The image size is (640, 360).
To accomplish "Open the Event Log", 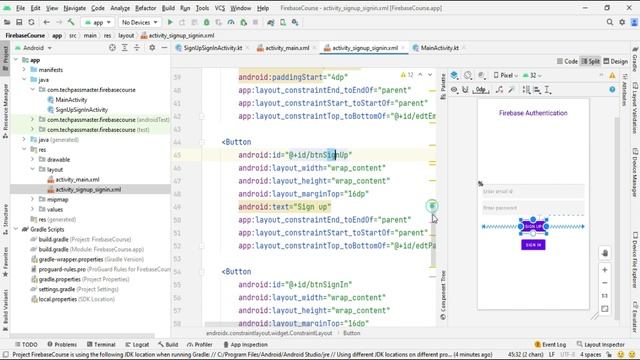I will [550, 344].
